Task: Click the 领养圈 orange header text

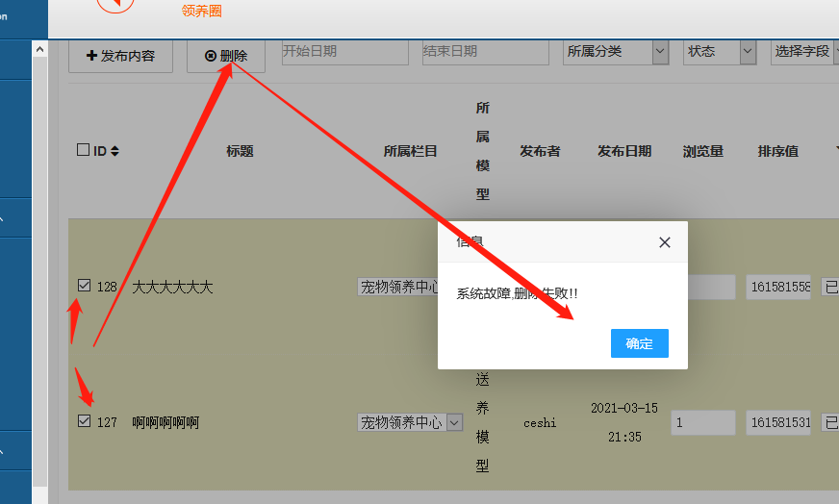Action: pyautogui.click(x=202, y=11)
